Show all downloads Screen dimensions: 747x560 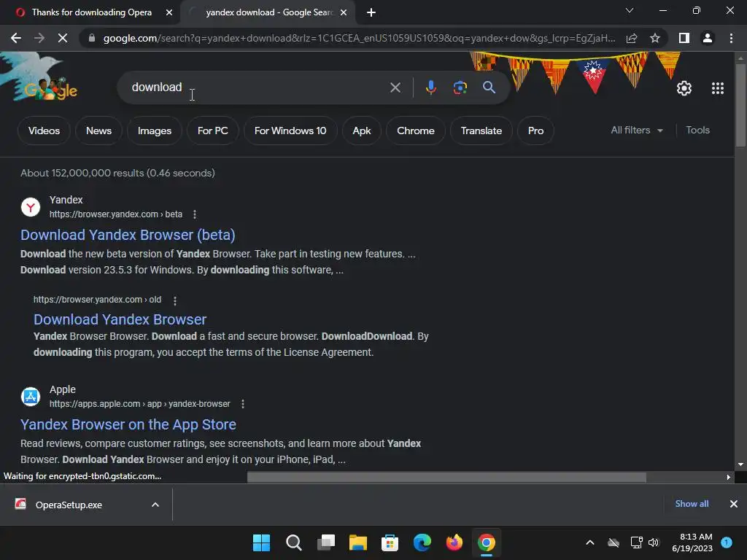tap(692, 504)
